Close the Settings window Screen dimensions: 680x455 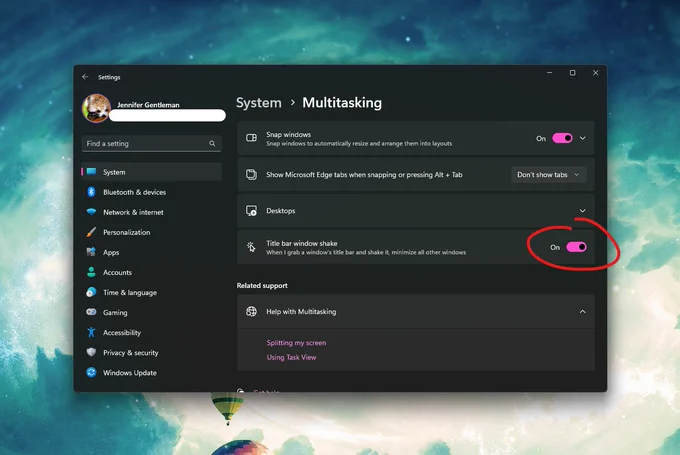click(595, 73)
